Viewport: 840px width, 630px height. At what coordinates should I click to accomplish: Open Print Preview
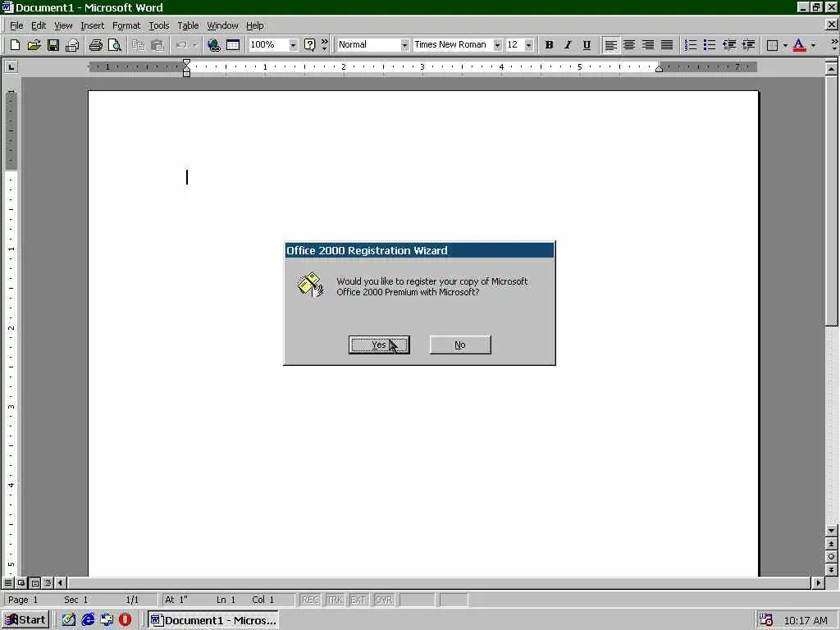tap(115, 45)
